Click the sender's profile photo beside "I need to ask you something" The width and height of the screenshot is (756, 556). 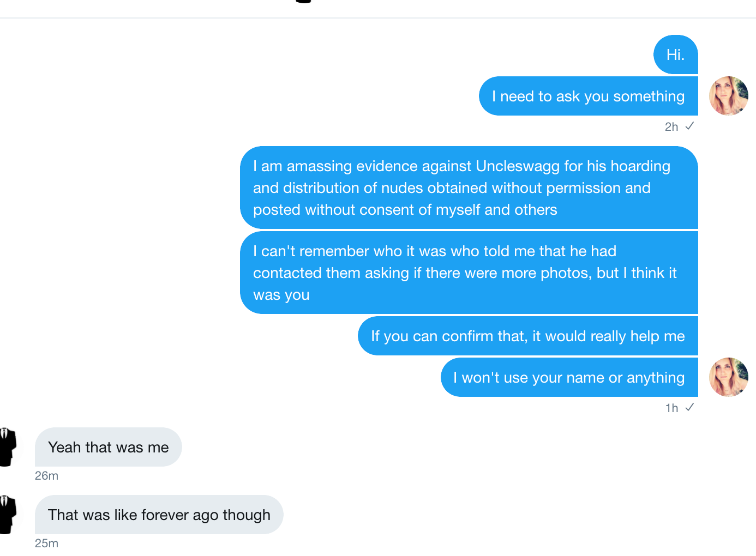point(728,96)
